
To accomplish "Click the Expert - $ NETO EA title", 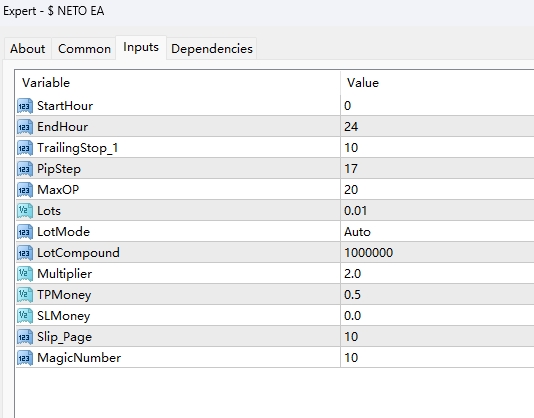I will pyautogui.click(x=53, y=11).
